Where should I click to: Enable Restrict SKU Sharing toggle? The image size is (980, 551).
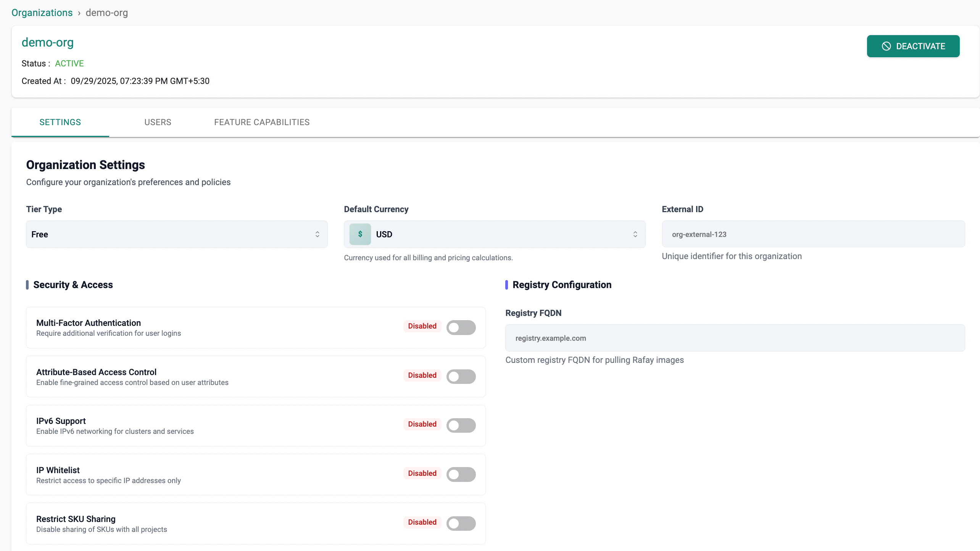point(461,524)
